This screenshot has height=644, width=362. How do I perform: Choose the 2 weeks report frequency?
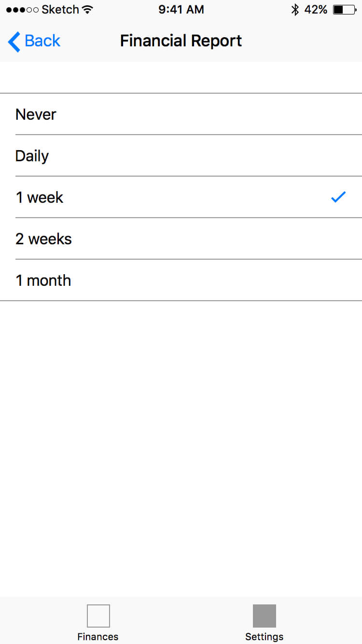tap(181, 238)
